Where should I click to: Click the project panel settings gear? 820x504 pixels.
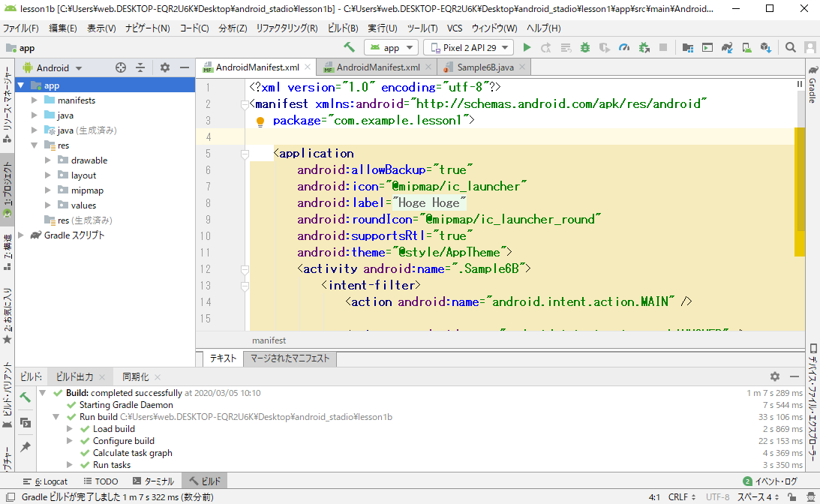pos(165,67)
